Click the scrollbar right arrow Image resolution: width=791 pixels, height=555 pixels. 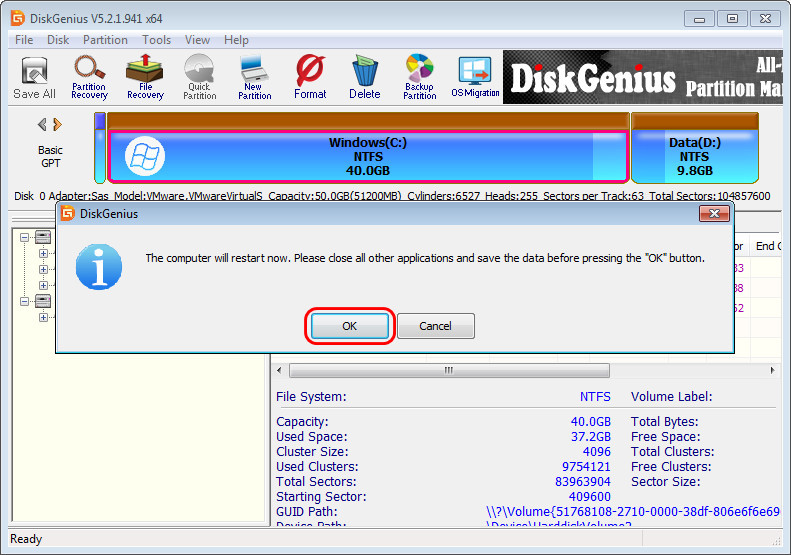(772, 370)
